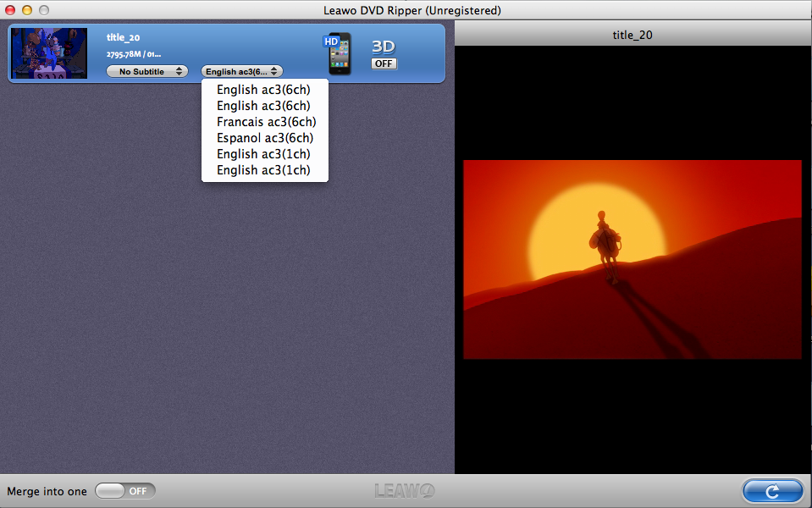Image resolution: width=812 pixels, height=508 pixels.
Task: Enable the Merge into one switch
Action: [125, 491]
